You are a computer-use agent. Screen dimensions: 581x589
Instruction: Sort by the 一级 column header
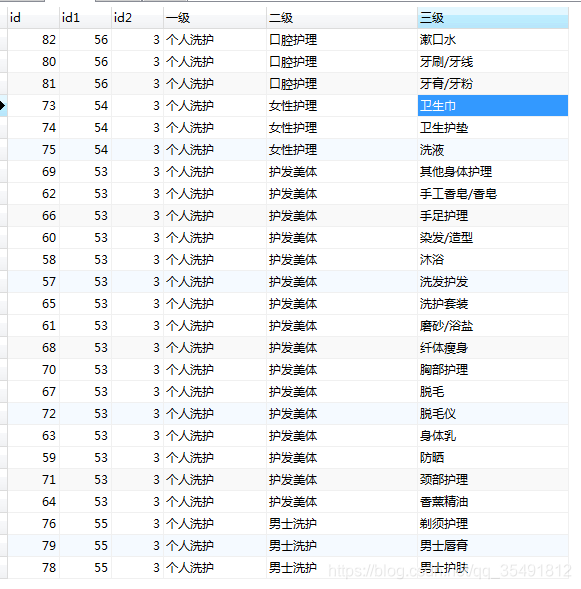[x=215, y=18]
